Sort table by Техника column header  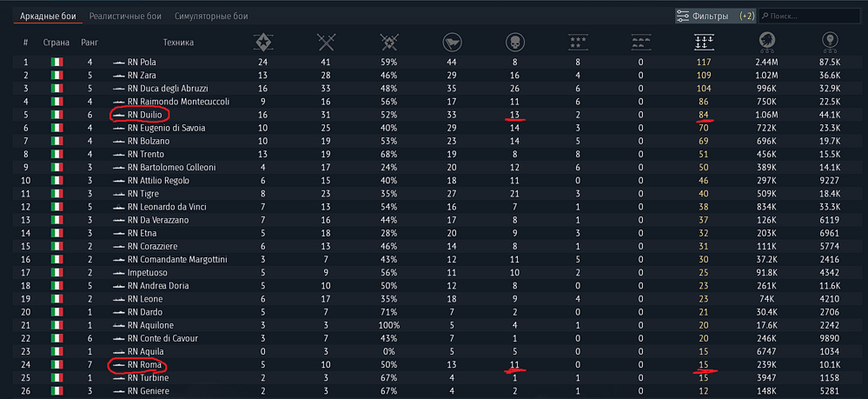[x=178, y=42]
